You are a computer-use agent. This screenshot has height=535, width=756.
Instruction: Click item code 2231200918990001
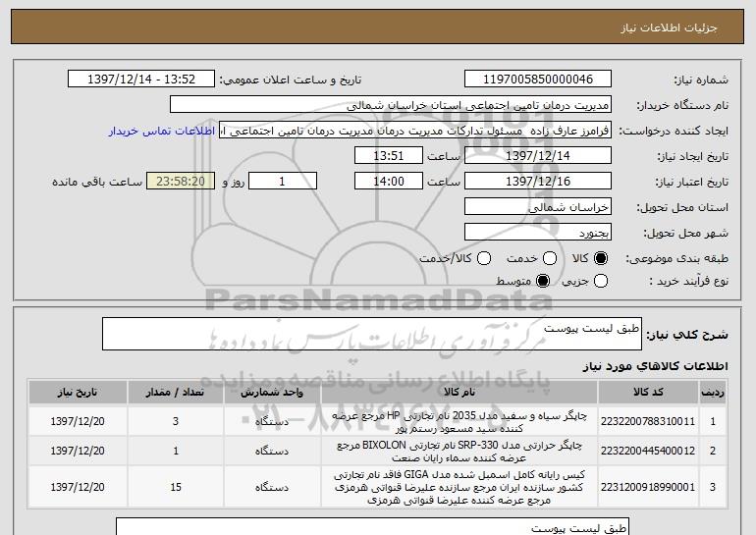point(648,487)
